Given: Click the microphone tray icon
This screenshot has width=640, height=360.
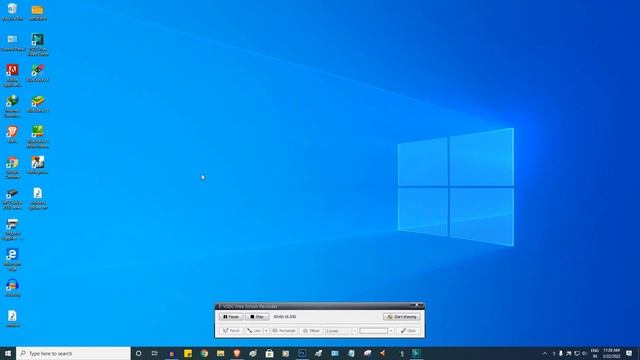Looking at the screenshot, I should pos(561,353).
